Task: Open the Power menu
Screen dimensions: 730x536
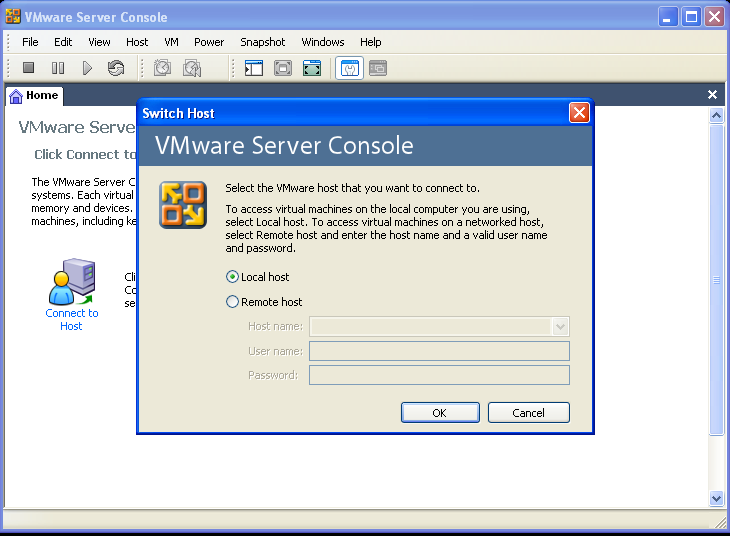Action: [209, 42]
